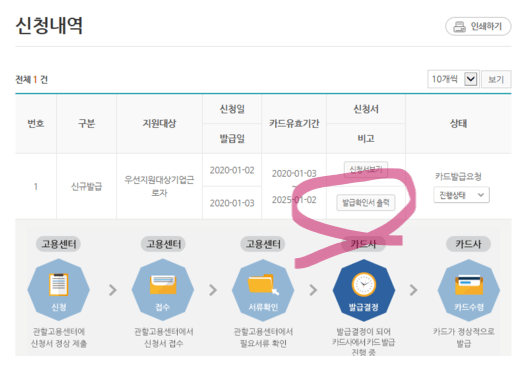530x365 pixels.
Task: Click the 보기 button
Action: click(496, 79)
